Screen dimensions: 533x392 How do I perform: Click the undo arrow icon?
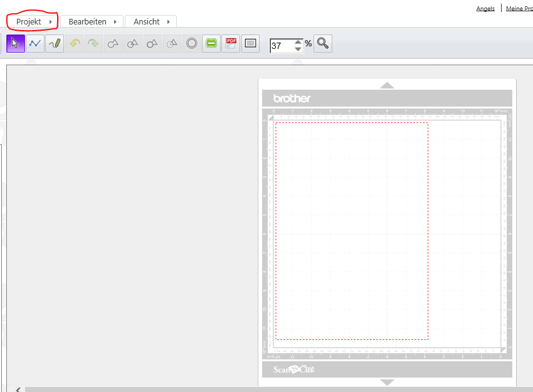coord(75,43)
